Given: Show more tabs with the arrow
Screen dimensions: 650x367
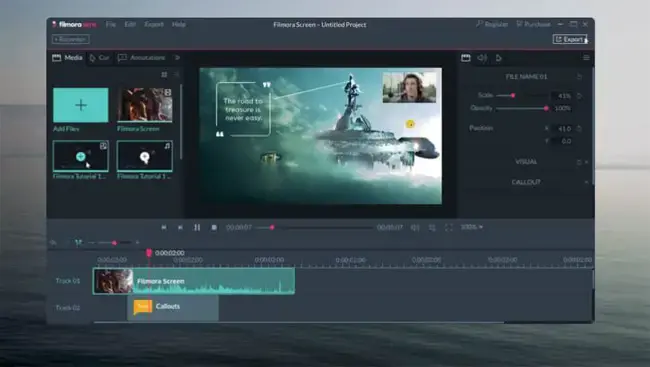Looking at the screenshot, I should click(x=177, y=58).
